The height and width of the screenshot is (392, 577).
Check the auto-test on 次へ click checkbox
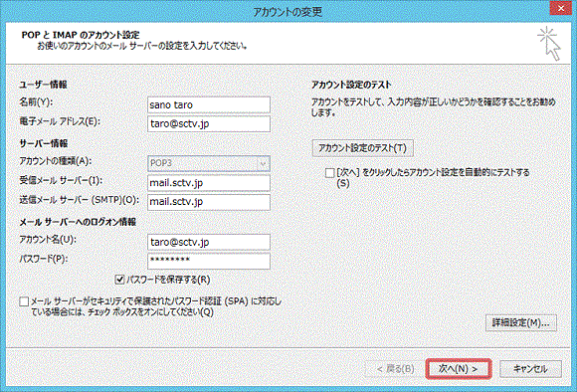tap(329, 173)
